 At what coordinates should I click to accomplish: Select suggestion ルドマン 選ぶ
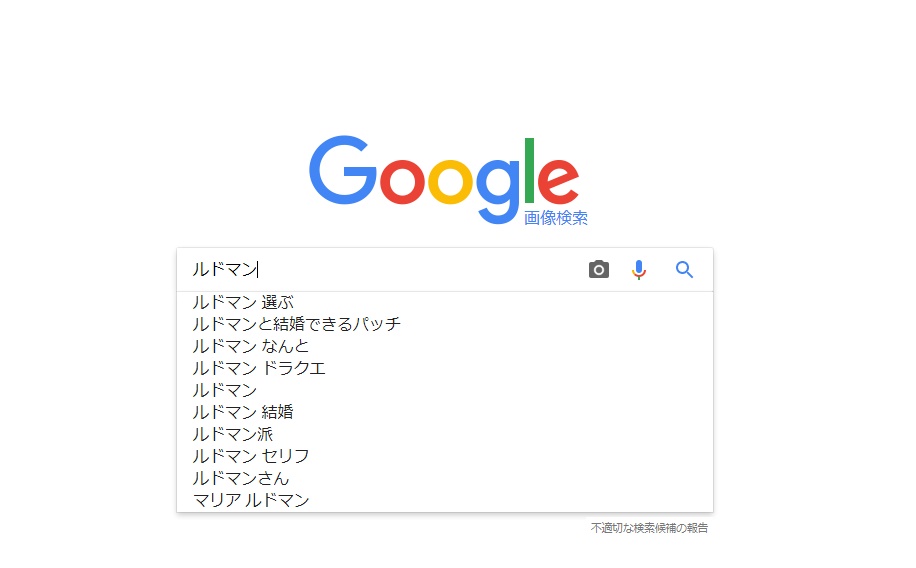point(243,302)
